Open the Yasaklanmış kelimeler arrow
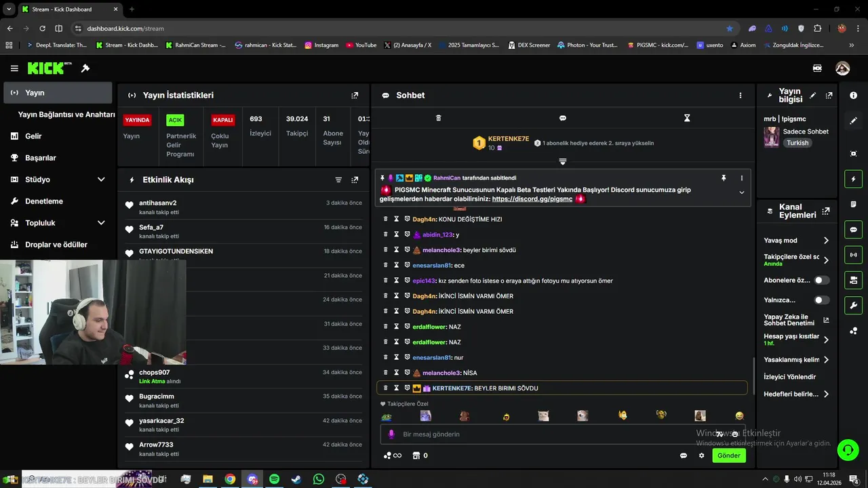Image resolution: width=868 pixels, height=488 pixels. [x=826, y=360]
